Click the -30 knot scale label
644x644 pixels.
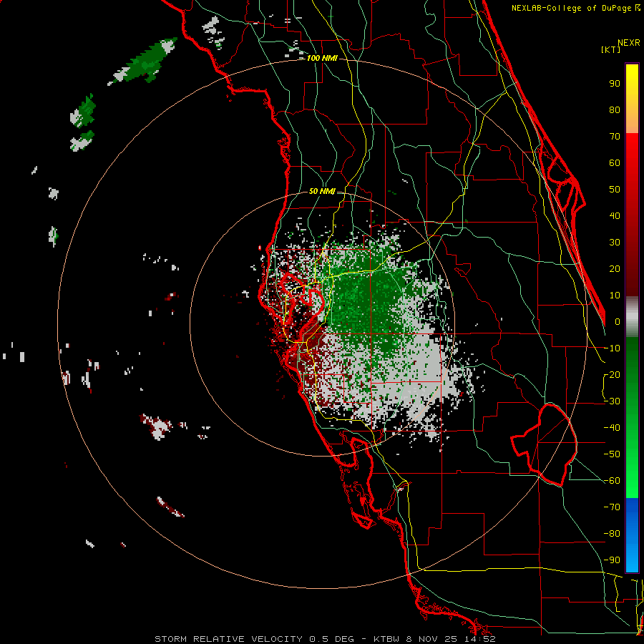[x=612, y=401]
